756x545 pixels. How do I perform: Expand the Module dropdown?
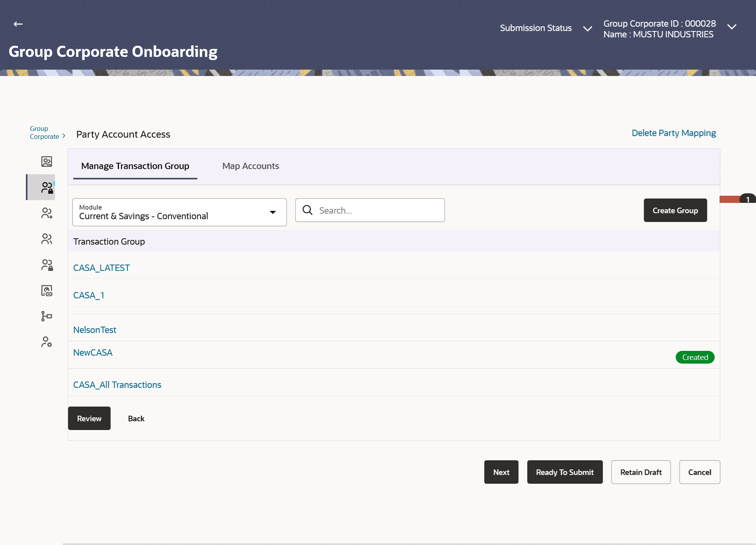tap(273, 212)
